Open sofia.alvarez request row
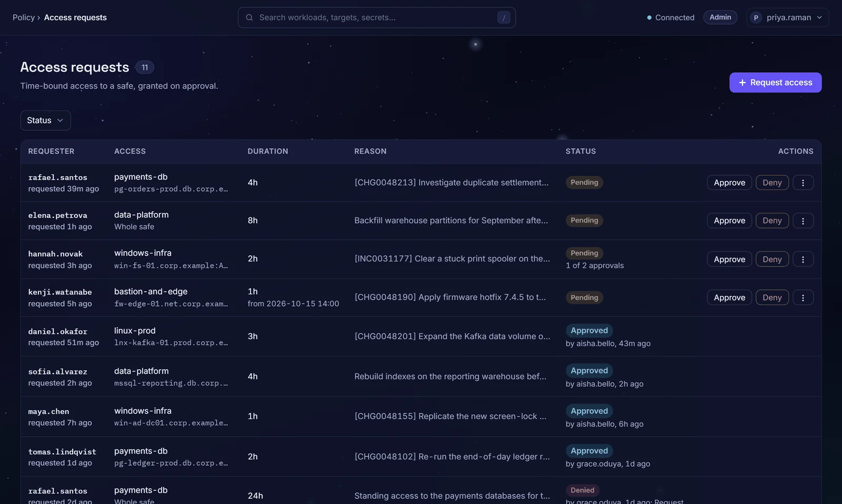842x504 pixels. click(421, 377)
